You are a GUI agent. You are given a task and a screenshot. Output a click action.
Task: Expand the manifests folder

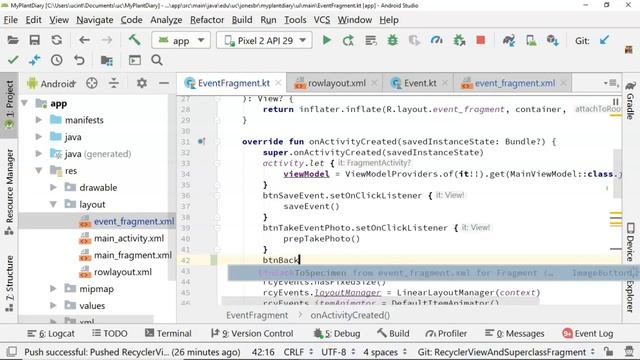coord(39,120)
